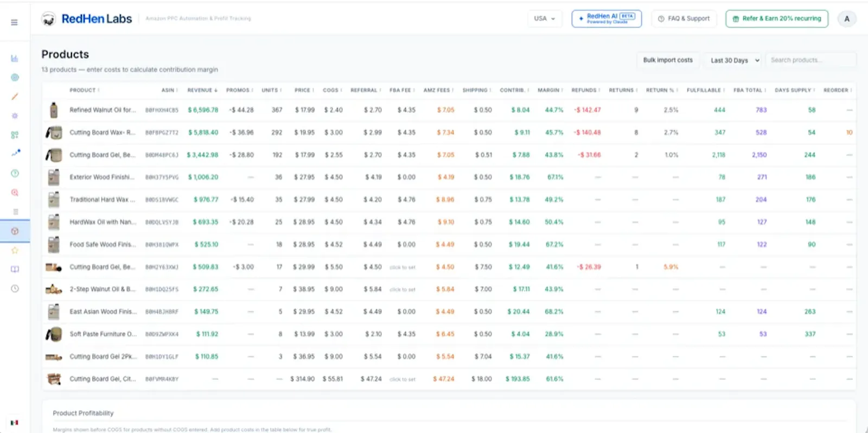Open the Refined Walnut Oil product thumbnail
The height and width of the screenshot is (433, 868).
tap(53, 110)
